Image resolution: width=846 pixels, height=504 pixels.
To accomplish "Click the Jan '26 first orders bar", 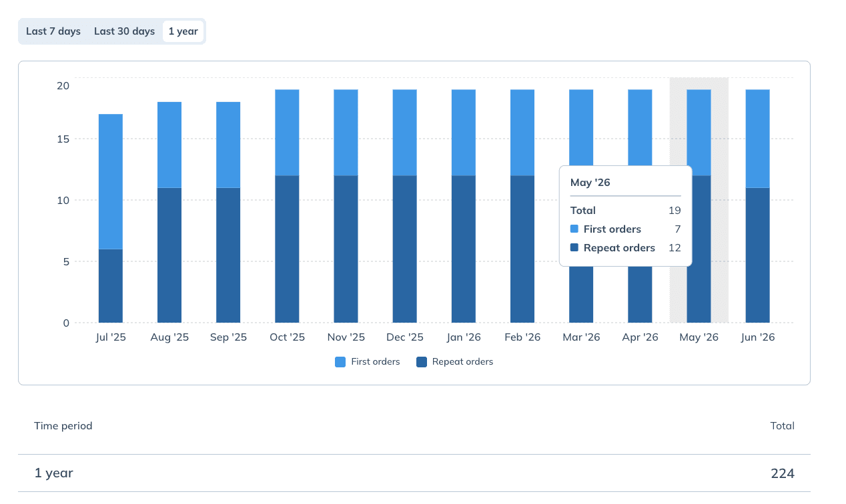I will click(x=464, y=133).
